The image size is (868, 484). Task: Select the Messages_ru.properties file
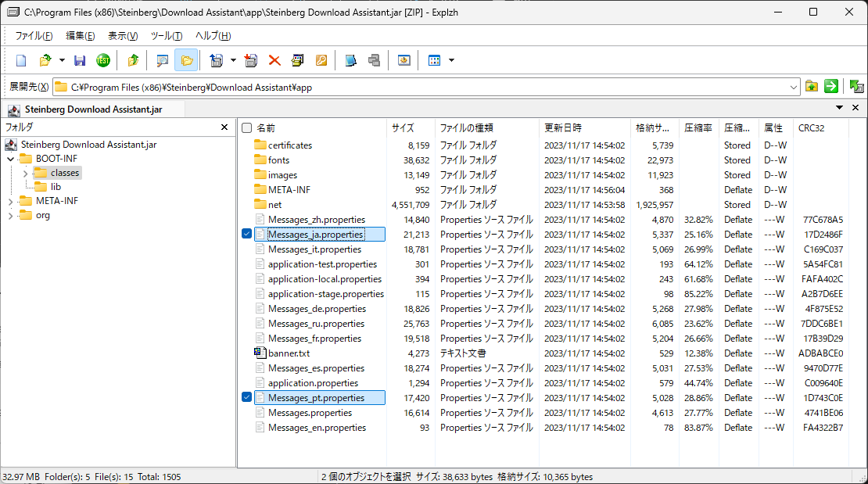click(316, 324)
